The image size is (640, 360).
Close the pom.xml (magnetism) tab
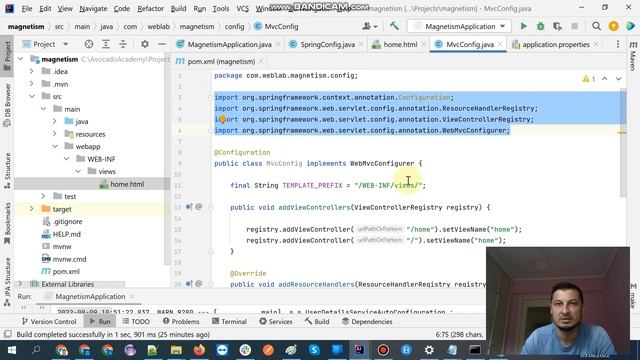click(x=261, y=61)
